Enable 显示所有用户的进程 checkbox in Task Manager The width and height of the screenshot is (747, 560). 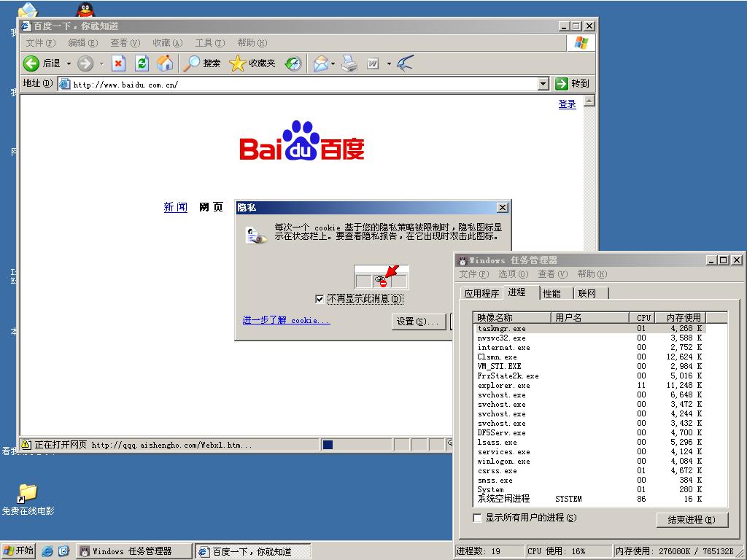[x=477, y=518]
